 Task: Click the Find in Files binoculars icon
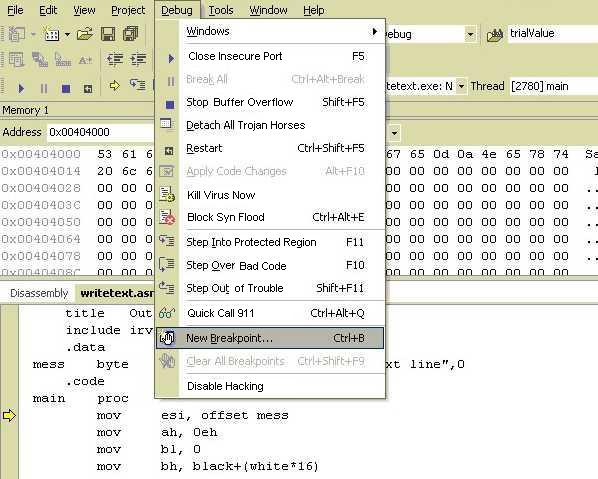click(495, 35)
